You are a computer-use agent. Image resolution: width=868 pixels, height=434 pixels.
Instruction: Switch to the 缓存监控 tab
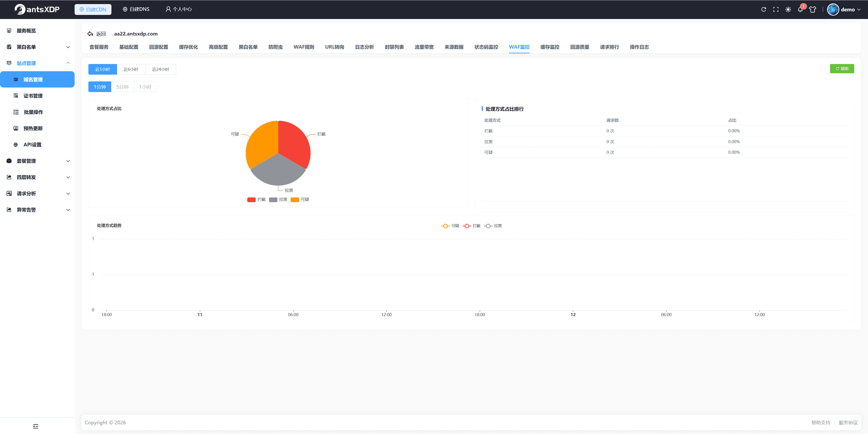click(x=550, y=47)
